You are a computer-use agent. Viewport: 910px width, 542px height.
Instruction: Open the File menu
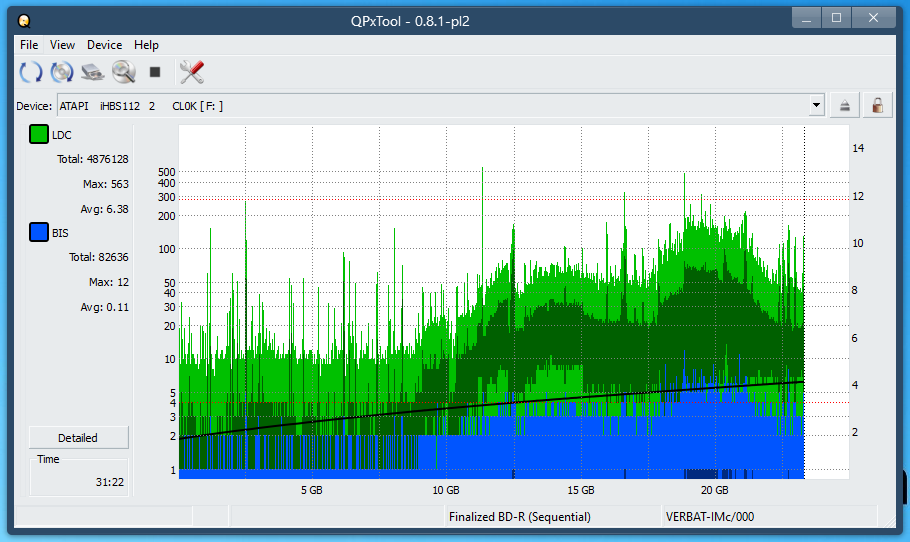(x=29, y=45)
